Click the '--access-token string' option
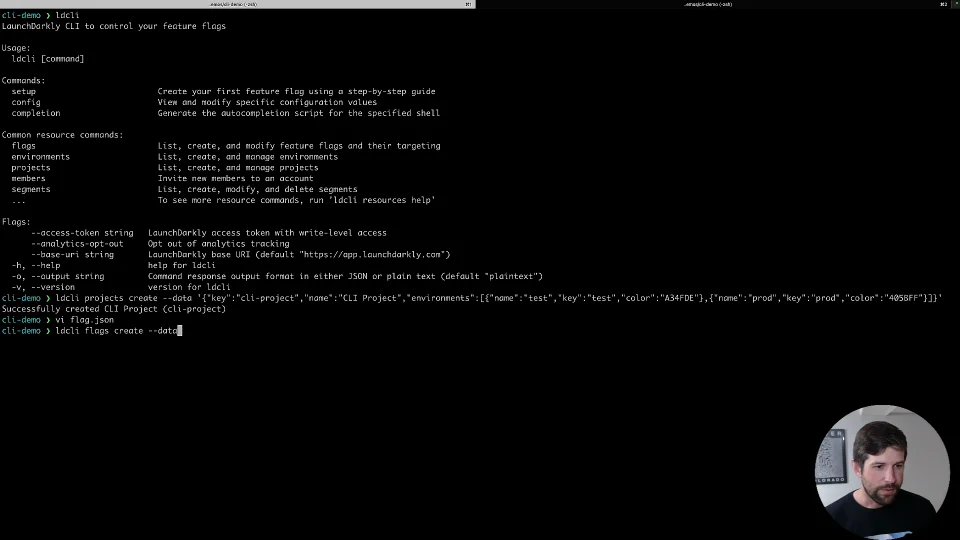Screen dimensions: 960x540 click(x=82, y=233)
